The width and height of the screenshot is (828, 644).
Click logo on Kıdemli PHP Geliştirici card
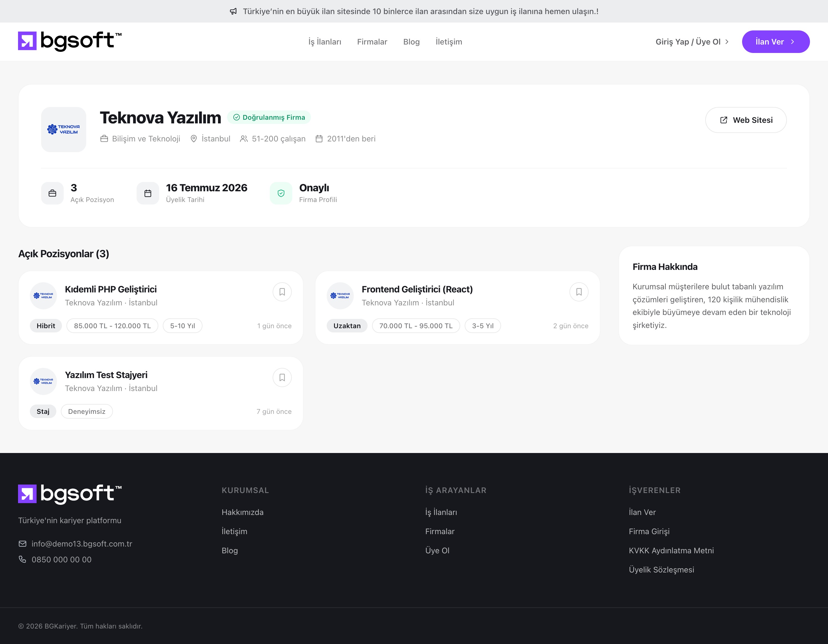[x=44, y=296]
